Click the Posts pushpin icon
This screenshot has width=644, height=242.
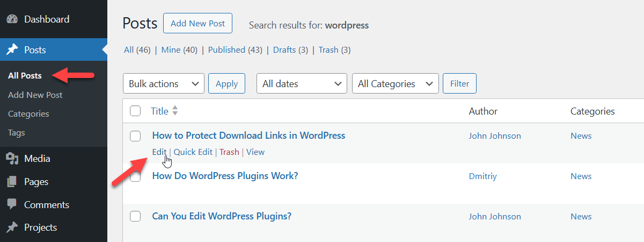click(x=12, y=50)
